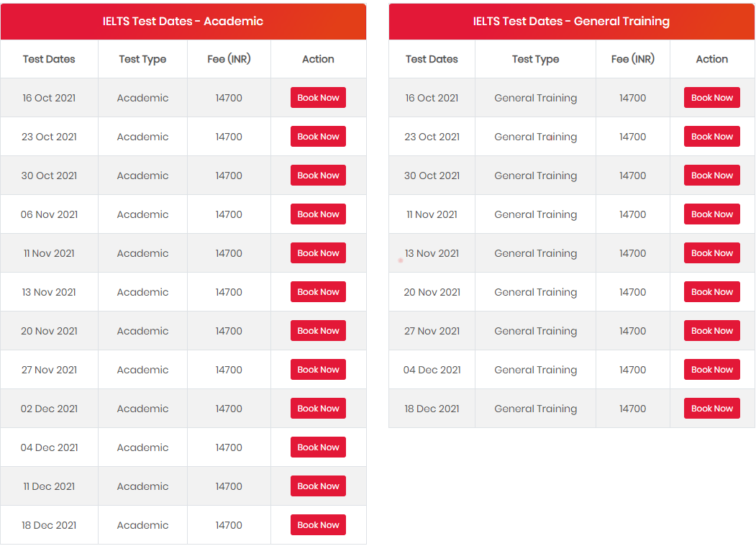Click Book Now for General Training on 27 Nov 2021

point(711,330)
